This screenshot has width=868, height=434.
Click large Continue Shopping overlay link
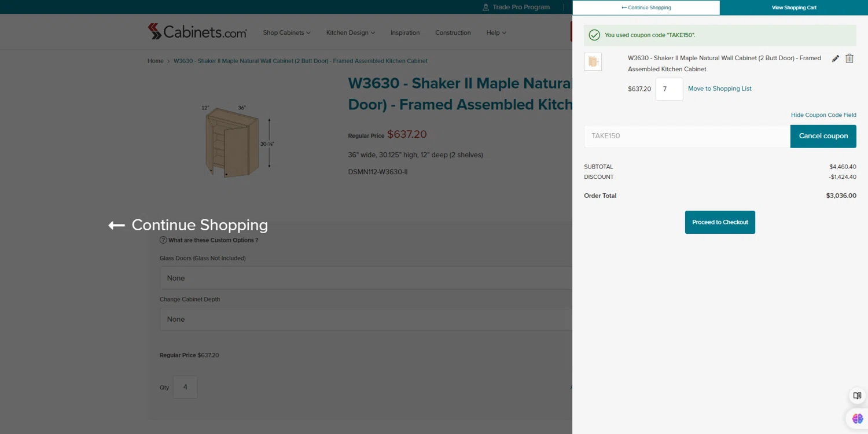click(x=188, y=225)
